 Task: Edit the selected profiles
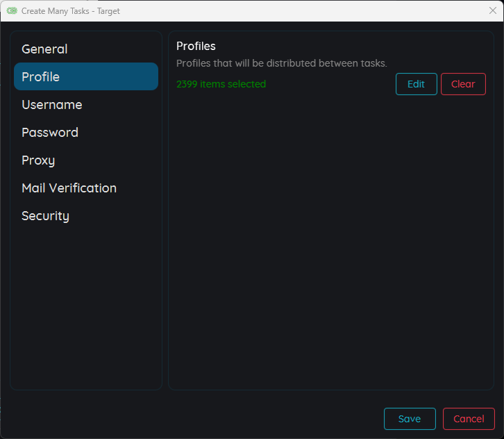[x=416, y=84]
